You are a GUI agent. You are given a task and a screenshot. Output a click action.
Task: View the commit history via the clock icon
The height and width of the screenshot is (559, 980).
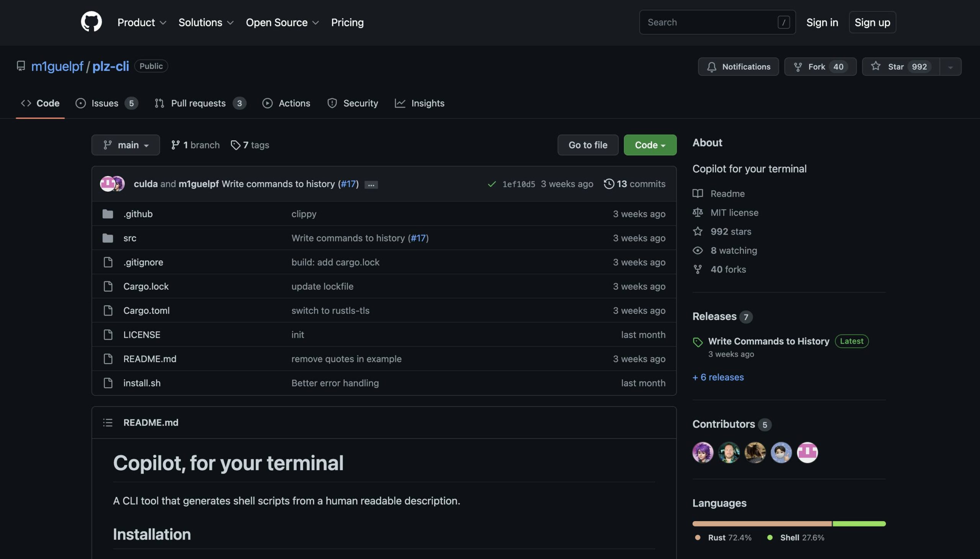coord(609,184)
